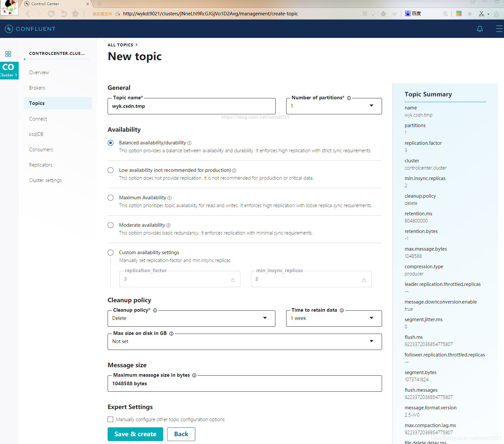Select Balanced availability/durability radio button
The image size is (504, 444).
pos(111,143)
